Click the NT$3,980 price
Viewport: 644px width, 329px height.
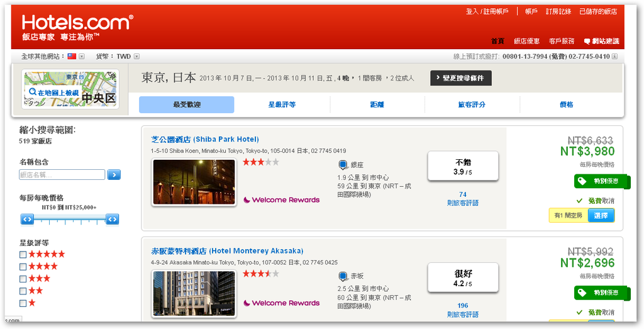(587, 152)
